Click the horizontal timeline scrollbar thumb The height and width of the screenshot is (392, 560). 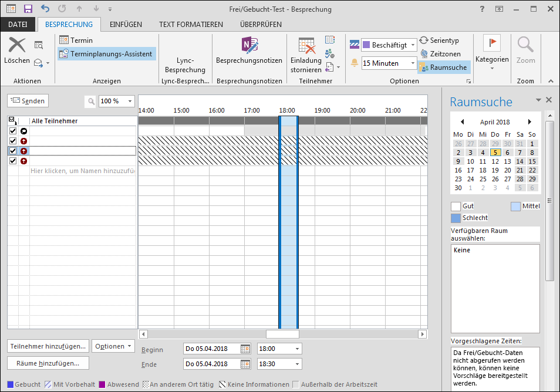282,334
